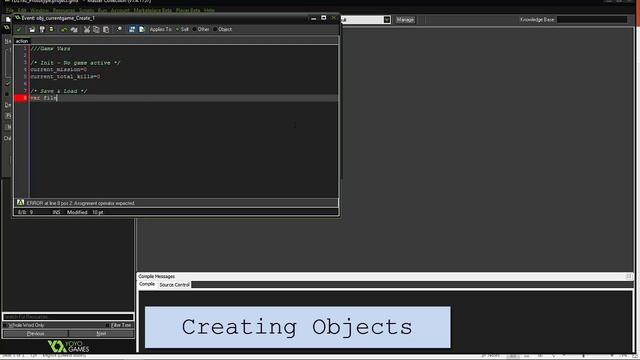Click the YoYo Games logo

[68, 347]
